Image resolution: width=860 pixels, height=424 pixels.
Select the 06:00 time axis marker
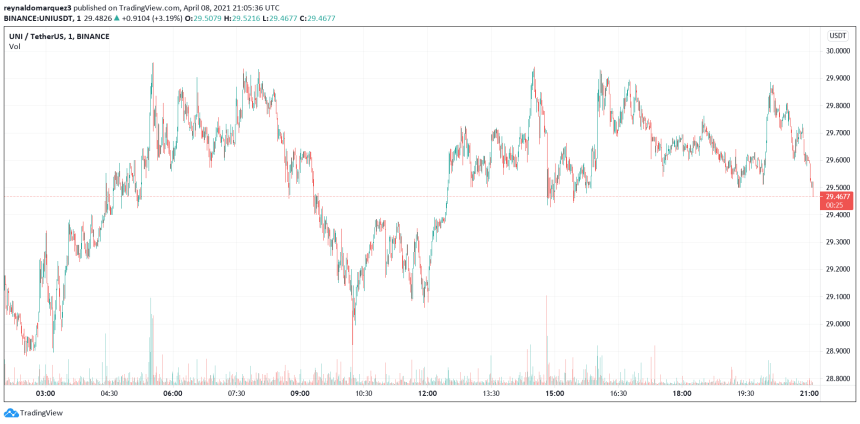click(173, 393)
